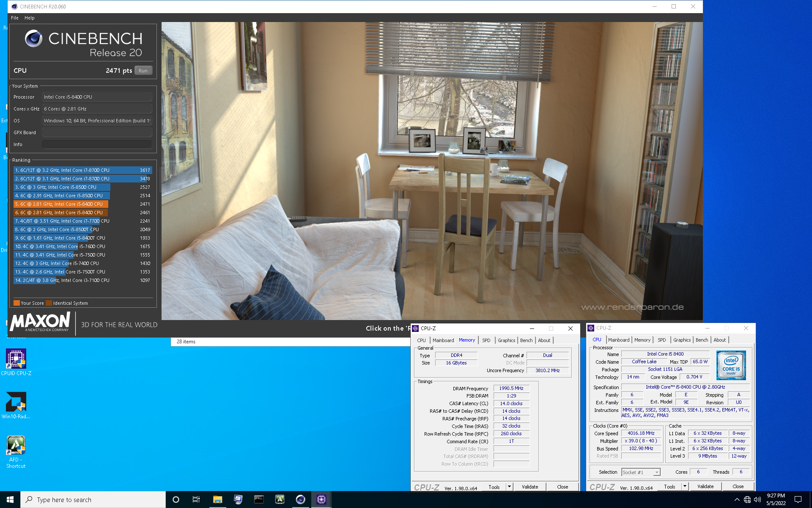Open volume tray icon
The height and width of the screenshot is (508, 812).
[757, 500]
